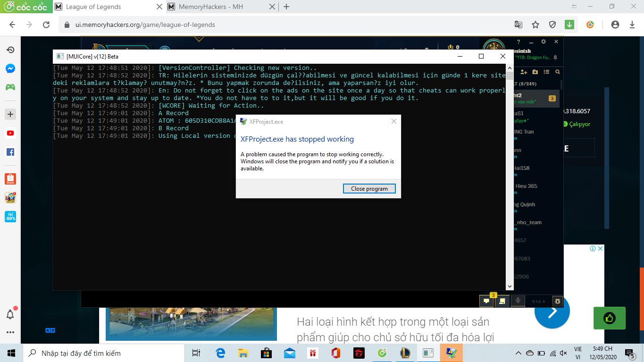Click the League bug report icon

pos(557,301)
